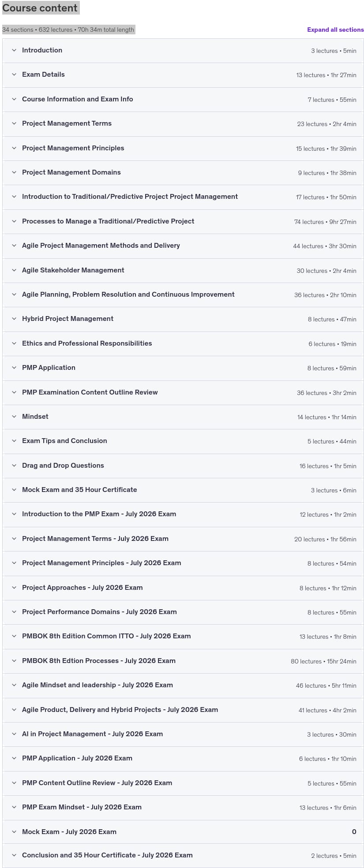Open the chevron for Ethics and Professional Responsibilities

[x=14, y=343]
